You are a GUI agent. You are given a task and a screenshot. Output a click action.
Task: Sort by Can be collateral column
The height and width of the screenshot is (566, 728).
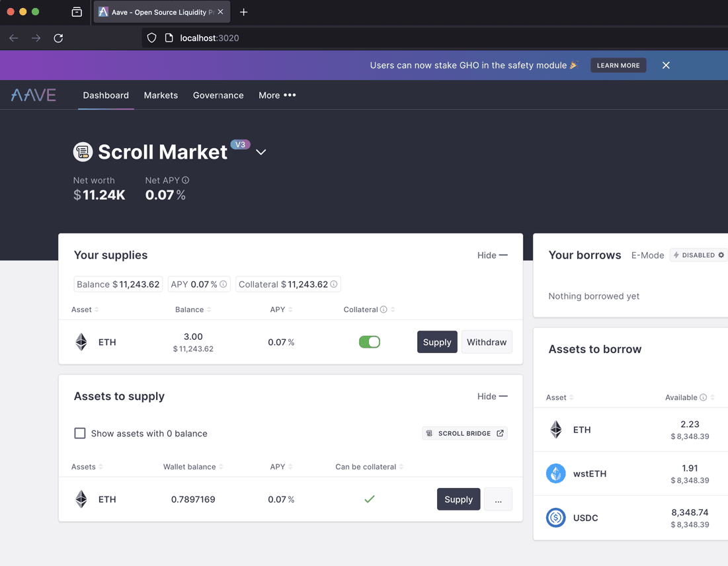pyautogui.click(x=369, y=467)
